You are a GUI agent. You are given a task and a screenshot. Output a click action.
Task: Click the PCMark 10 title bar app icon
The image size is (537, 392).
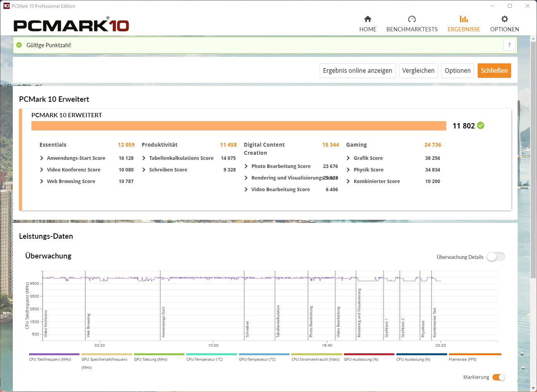(x=6, y=6)
